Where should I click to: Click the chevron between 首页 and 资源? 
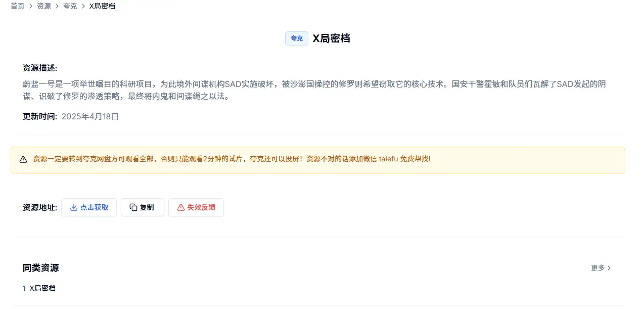point(31,6)
